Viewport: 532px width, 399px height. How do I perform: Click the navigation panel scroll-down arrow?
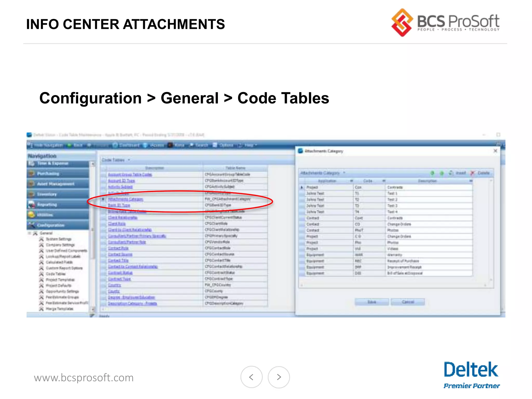click(x=92, y=309)
